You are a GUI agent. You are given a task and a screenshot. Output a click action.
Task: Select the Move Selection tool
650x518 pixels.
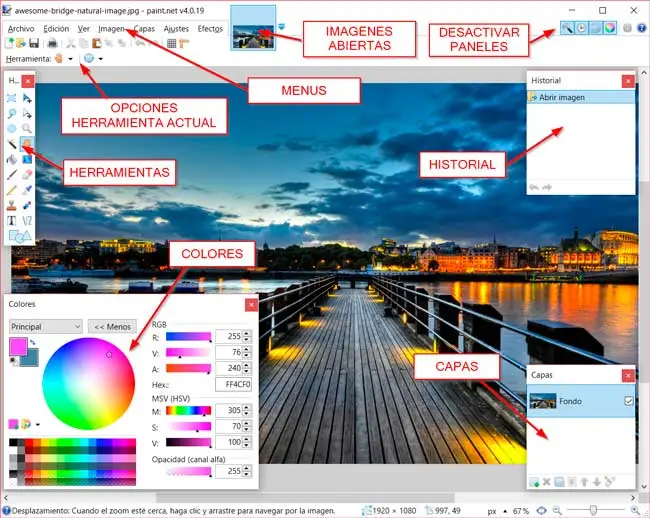pos(27,113)
